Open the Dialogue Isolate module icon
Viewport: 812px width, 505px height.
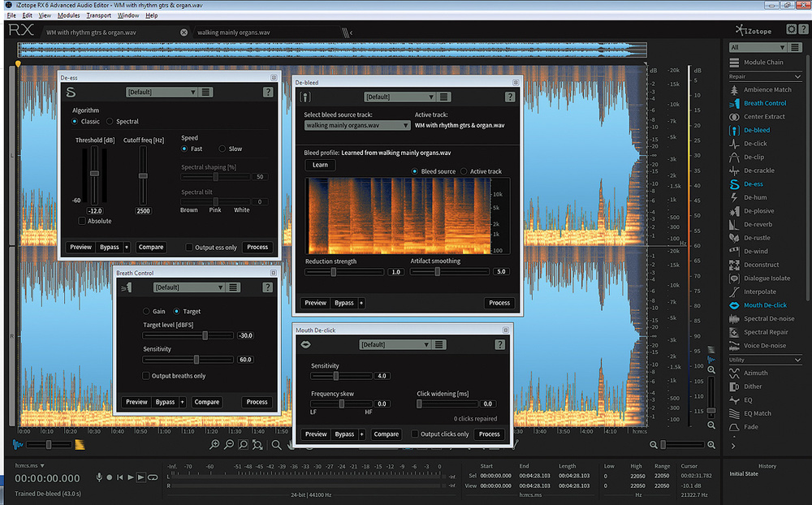click(x=734, y=278)
